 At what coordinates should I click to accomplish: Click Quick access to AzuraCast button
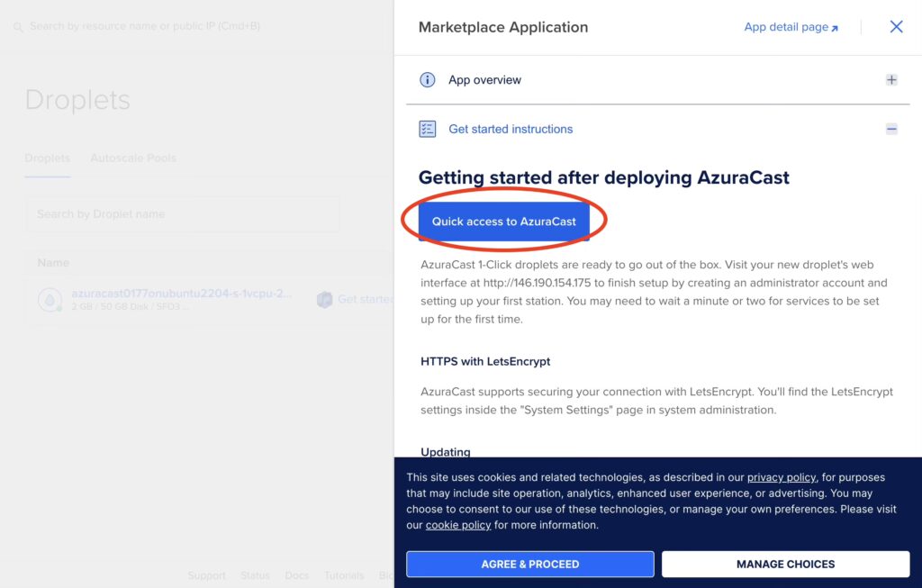pos(504,222)
